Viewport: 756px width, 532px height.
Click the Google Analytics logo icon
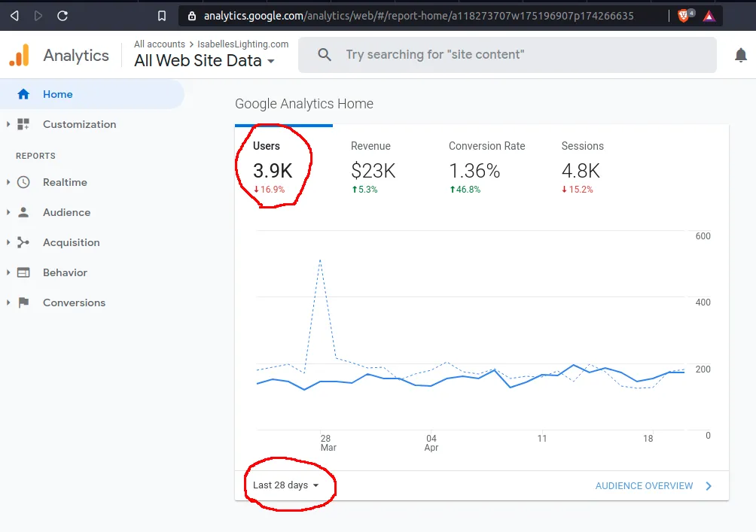19,55
